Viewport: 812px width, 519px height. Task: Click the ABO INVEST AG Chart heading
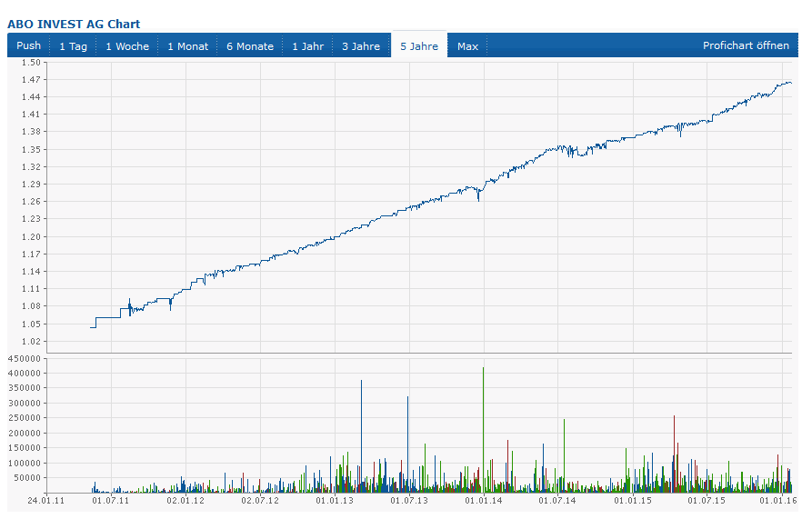coord(74,24)
